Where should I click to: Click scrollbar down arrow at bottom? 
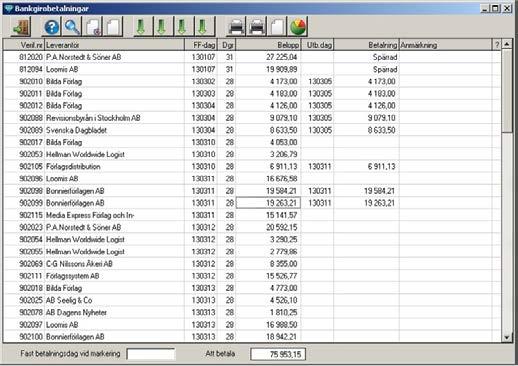pos(507,337)
